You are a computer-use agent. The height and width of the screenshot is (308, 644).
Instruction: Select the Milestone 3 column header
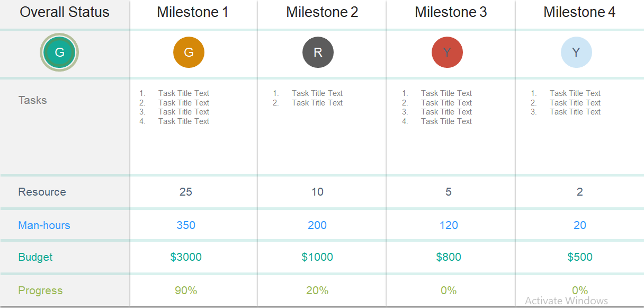[x=451, y=12]
